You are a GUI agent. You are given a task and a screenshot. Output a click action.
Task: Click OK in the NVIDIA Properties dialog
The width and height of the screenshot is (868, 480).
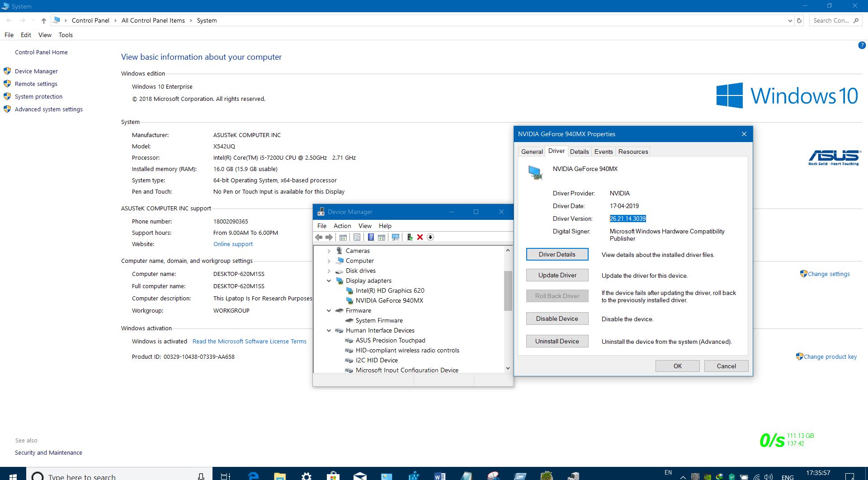click(677, 366)
